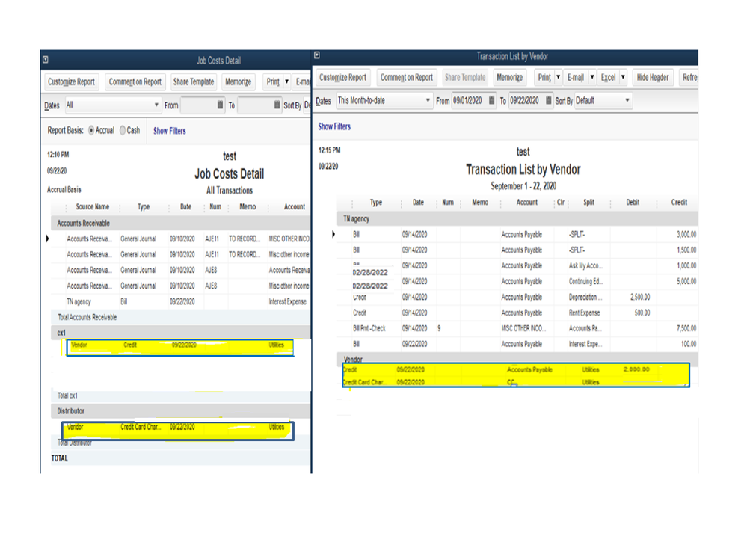Screen dimensions: 747x560
Task: Click Print button in Transaction List by Vendor
Action: pos(544,78)
